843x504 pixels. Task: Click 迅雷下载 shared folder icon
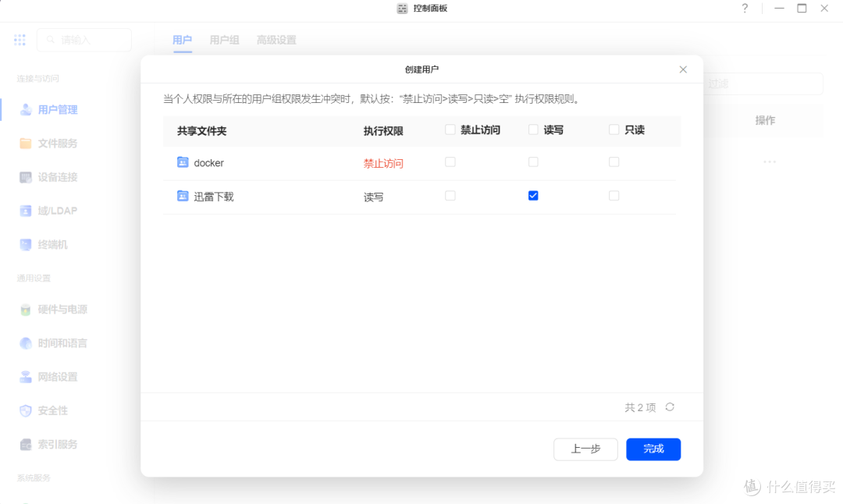tap(183, 196)
